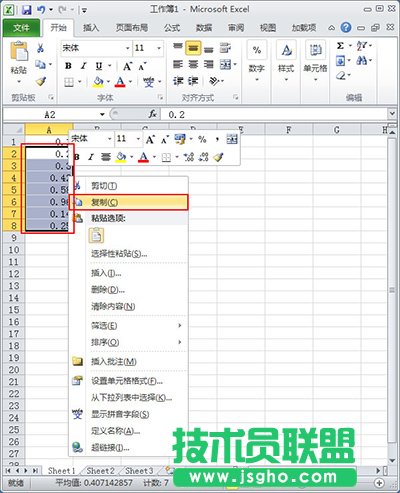Open the File tab
Viewport: 400px width, 493px height.
21,28
